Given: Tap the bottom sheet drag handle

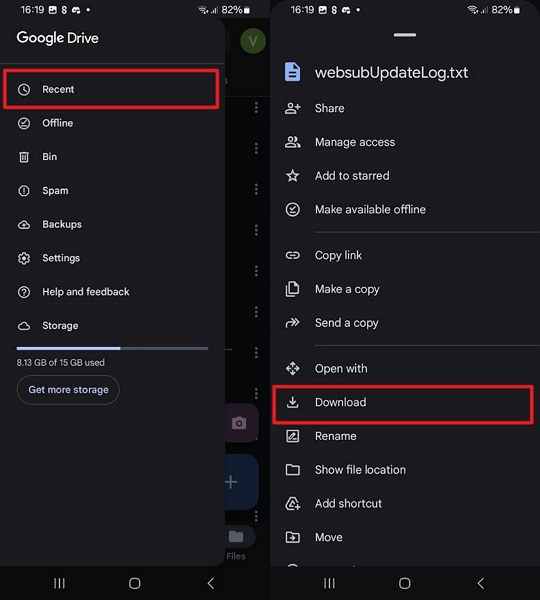Looking at the screenshot, I should pyautogui.click(x=405, y=35).
